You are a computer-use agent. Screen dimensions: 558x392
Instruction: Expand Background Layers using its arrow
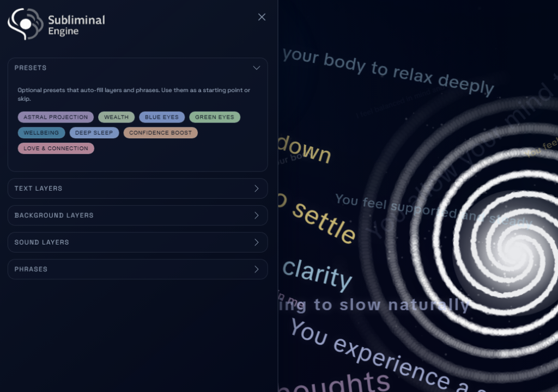click(256, 216)
